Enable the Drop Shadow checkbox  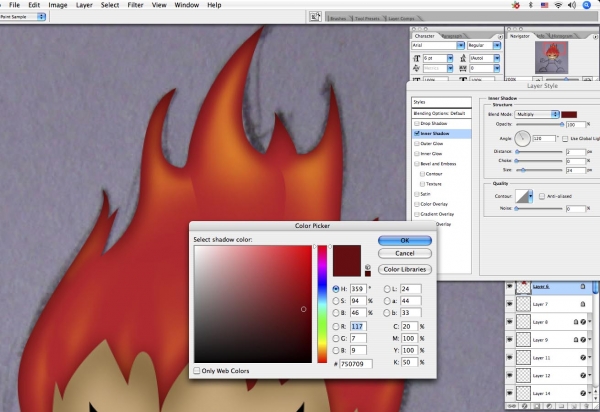click(417, 124)
